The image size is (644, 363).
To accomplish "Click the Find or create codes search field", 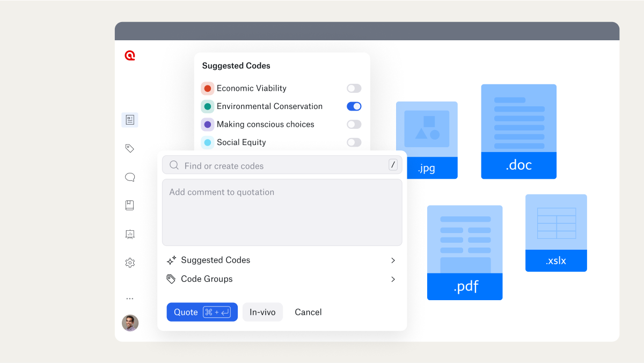I will pos(268,165).
